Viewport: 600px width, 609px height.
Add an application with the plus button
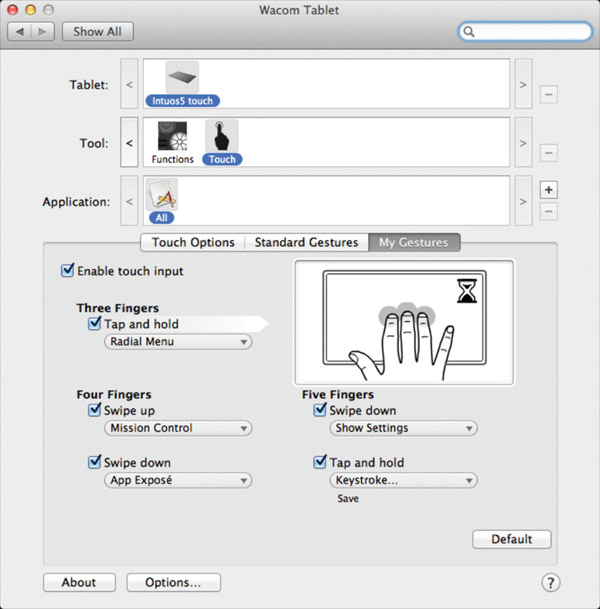coord(548,190)
